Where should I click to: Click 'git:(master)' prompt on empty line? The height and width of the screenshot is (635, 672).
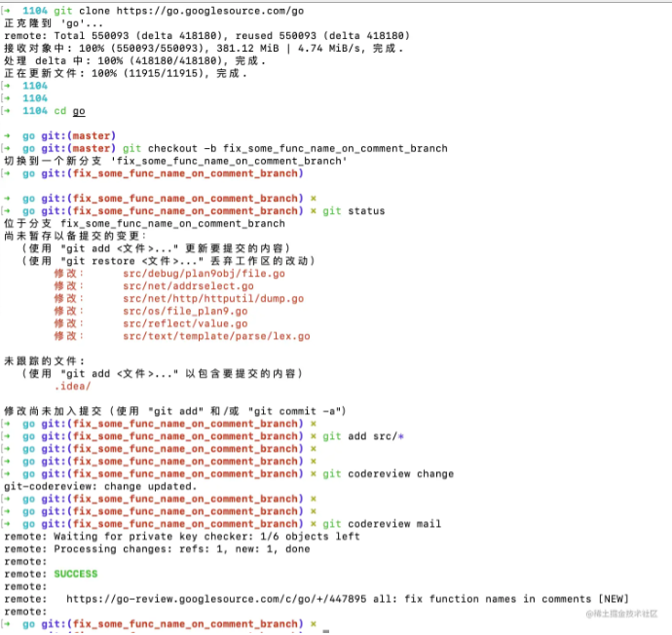(x=79, y=135)
